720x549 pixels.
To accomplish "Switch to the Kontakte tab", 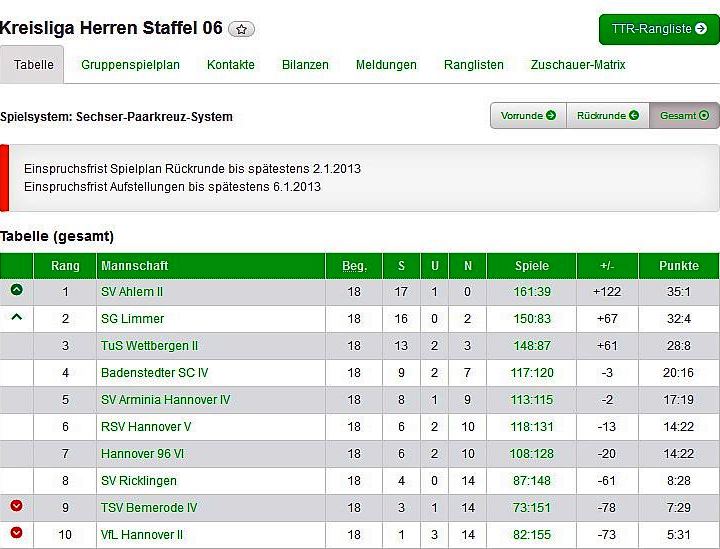I will (x=231, y=65).
